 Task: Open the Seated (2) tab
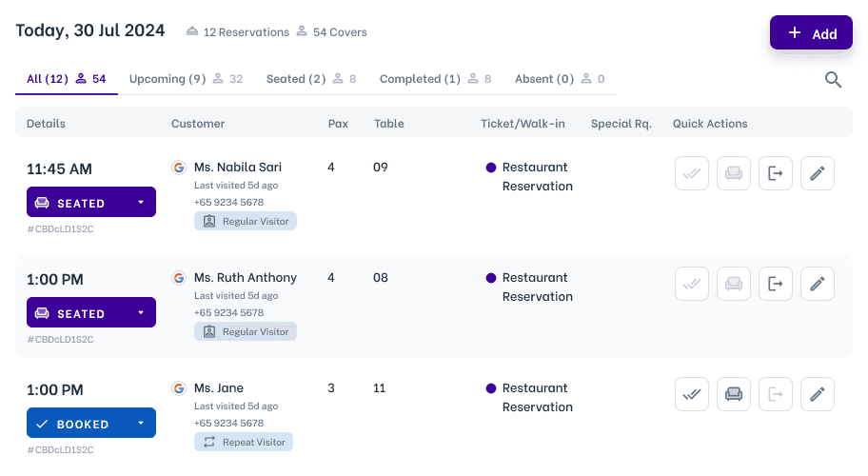(x=311, y=79)
